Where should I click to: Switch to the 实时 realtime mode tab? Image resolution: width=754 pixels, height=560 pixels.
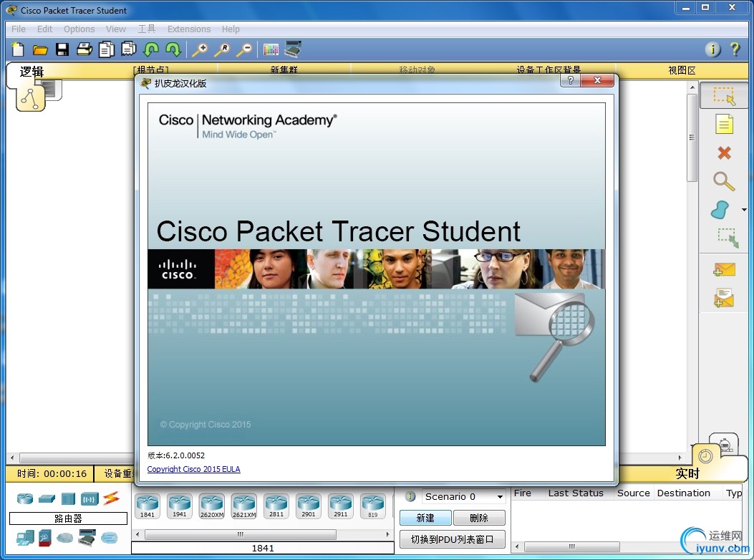click(x=687, y=473)
